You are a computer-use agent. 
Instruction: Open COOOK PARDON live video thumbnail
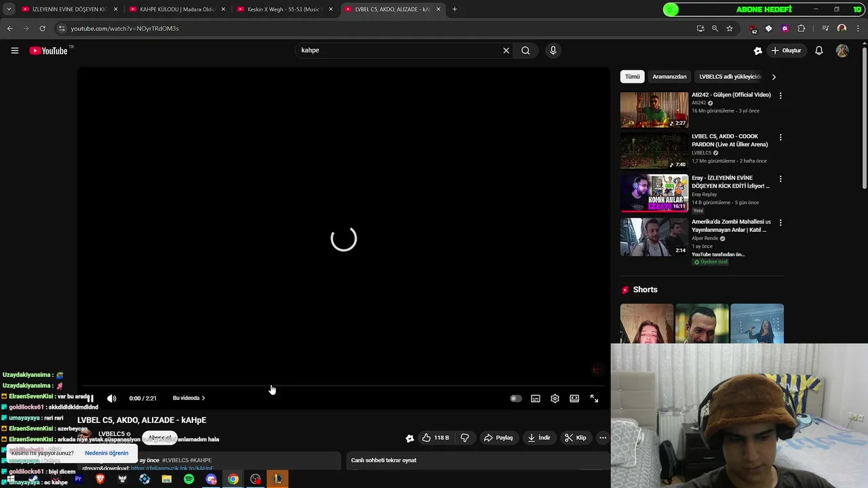pyautogui.click(x=654, y=151)
